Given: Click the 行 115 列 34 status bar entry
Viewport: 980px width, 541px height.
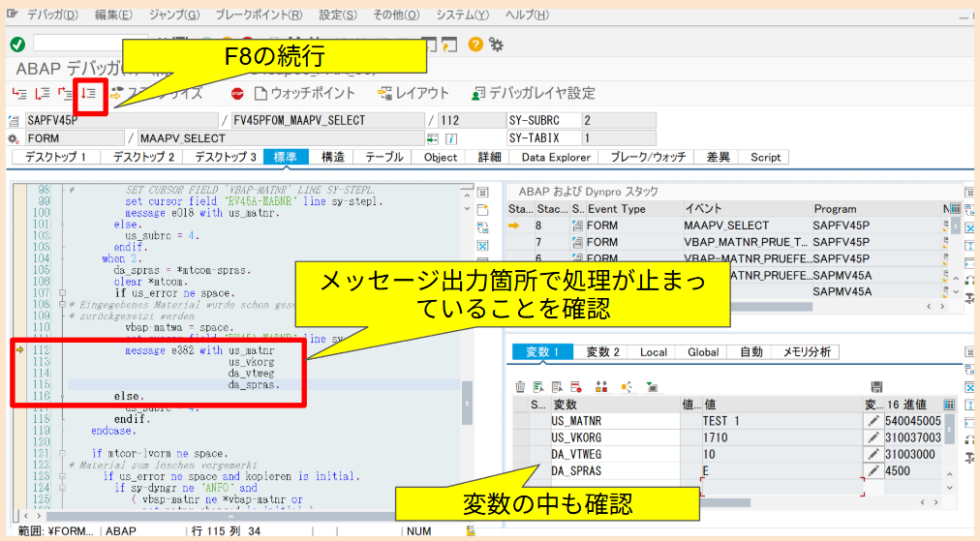Looking at the screenshot, I should click(226, 531).
